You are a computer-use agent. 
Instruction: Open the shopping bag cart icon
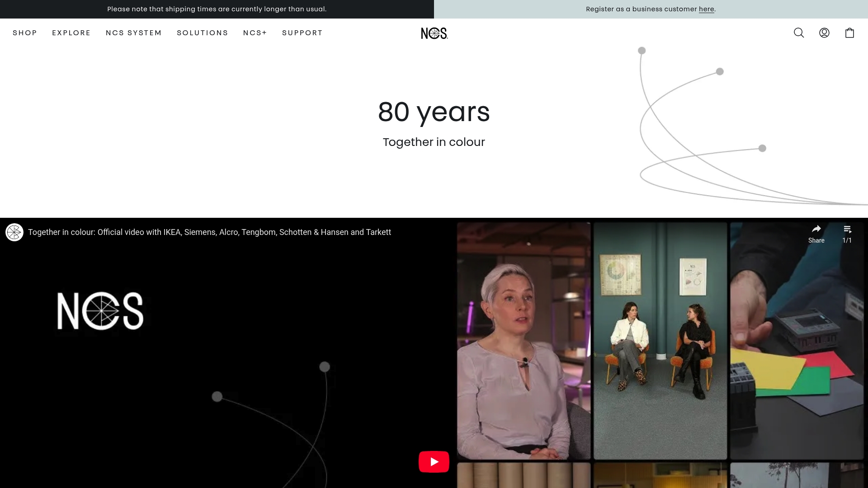pyautogui.click(x=849, y=33)
